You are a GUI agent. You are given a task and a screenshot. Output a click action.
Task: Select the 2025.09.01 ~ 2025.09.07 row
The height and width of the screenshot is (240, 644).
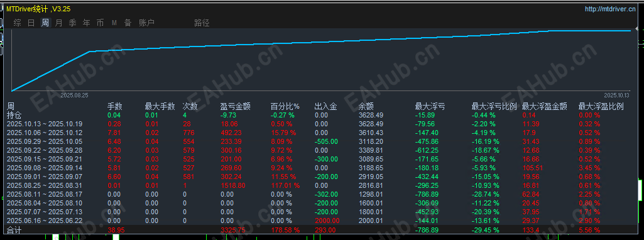click(x=322, y=177)
